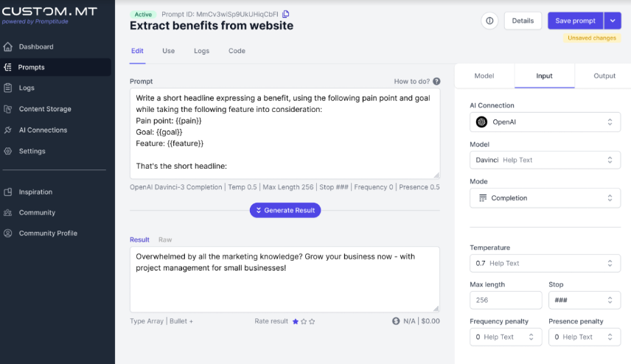Screen dimensions: 631x364
Task: Expand the AI Connection OpenAI dropdown
Action: tap(545, 122)
